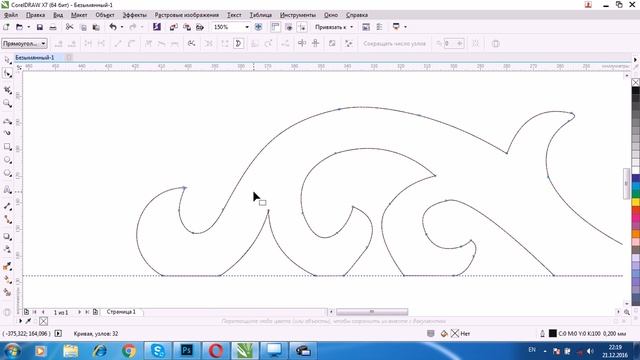Click the Cut scissors icon

(69, 27)
